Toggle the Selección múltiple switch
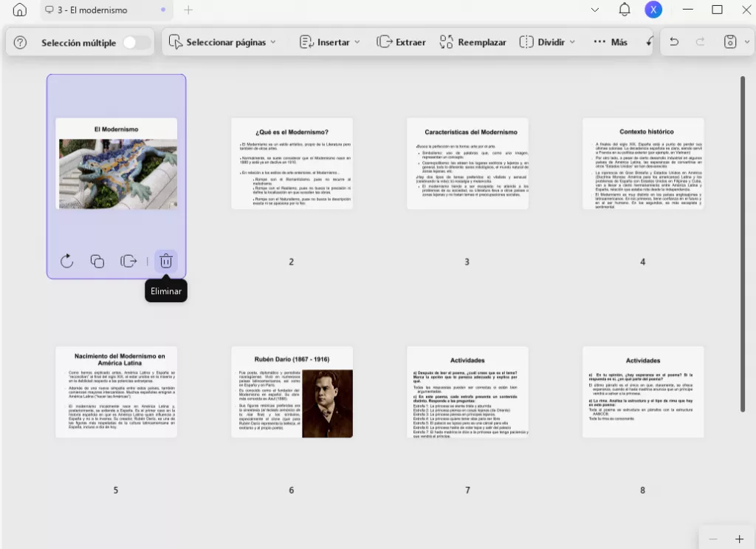This screenshot has height=549, width=756. click(136, 42)
